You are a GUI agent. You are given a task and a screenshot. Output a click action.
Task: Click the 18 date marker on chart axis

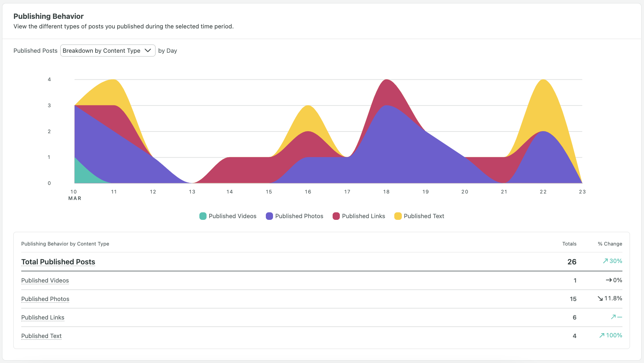coord(386,192)
